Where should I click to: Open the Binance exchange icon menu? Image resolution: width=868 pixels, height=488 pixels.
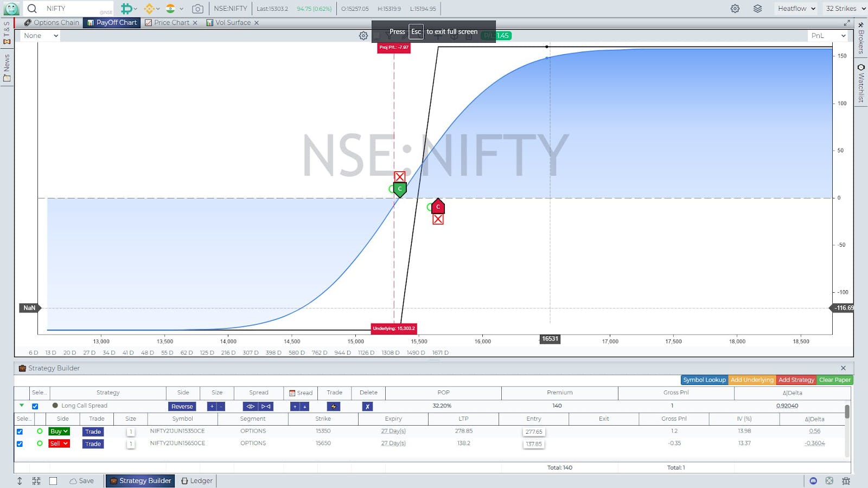tap(152, 9)
